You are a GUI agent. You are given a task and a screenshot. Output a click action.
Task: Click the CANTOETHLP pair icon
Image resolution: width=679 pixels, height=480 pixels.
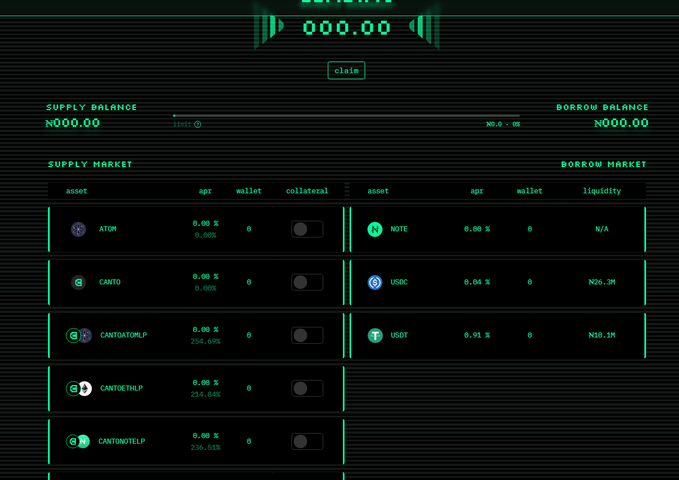[79, 389]
